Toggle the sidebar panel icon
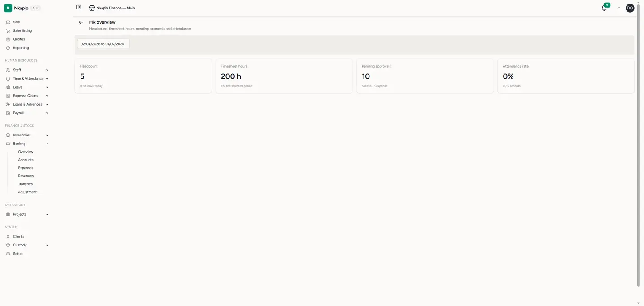Image resolution: width=644 pixels, height=306 pixels. point(79,7)
